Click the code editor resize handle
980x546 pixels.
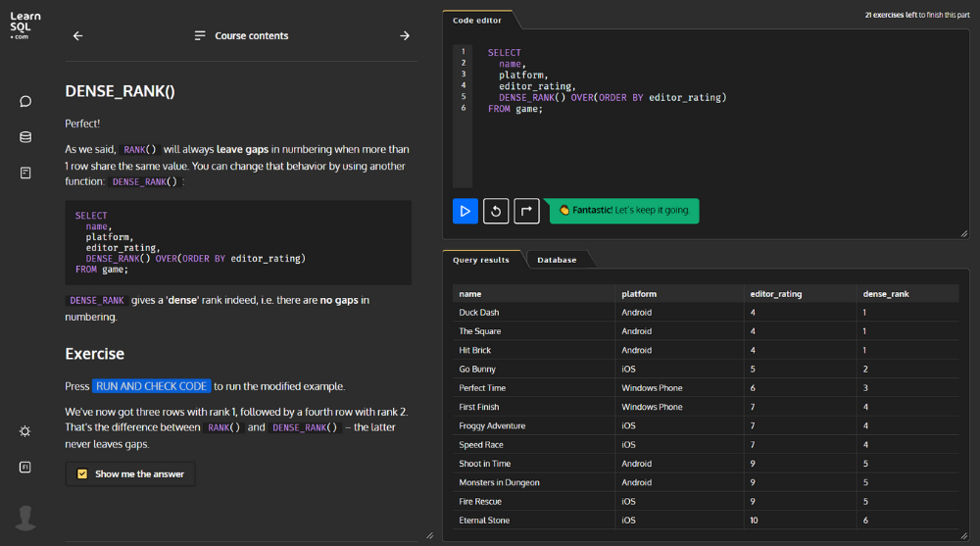pyautogui.click(x=963, y=234)
